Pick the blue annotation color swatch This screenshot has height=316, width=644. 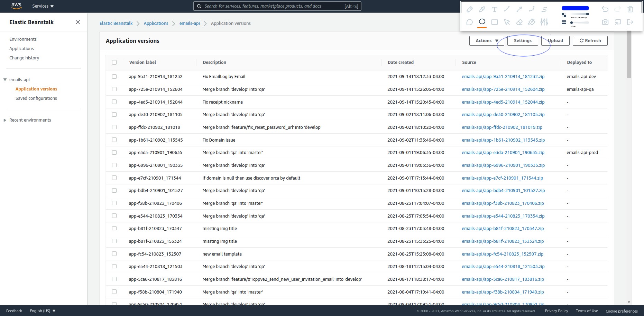point(575,8)
